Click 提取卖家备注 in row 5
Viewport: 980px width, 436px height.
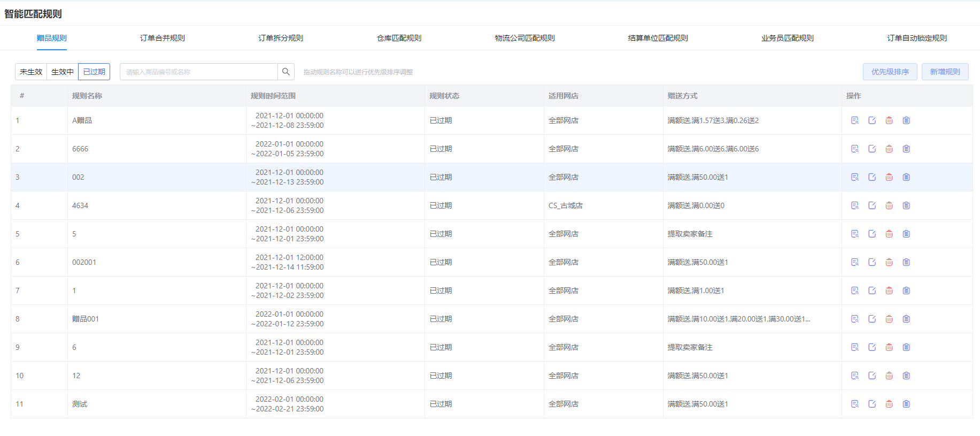pos(690,234)
